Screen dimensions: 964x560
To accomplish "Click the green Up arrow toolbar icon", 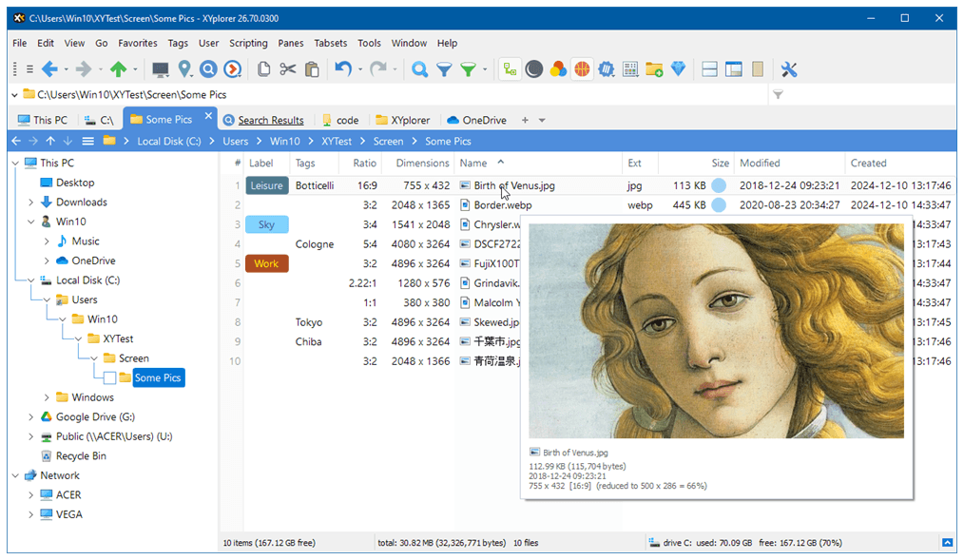I will coord(119,68).
